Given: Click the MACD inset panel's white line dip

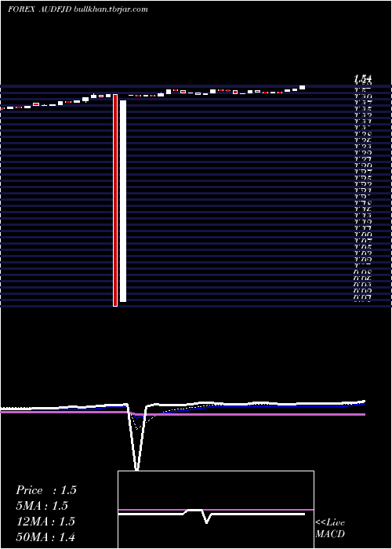Looking at the screenshot, I should (206, 518).
